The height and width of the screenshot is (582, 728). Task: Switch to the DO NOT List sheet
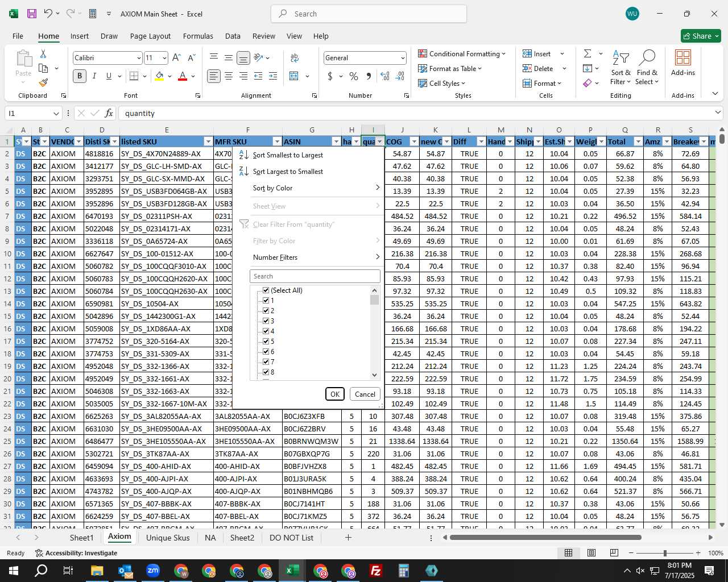pyautogui.click(x=291, y=538)
